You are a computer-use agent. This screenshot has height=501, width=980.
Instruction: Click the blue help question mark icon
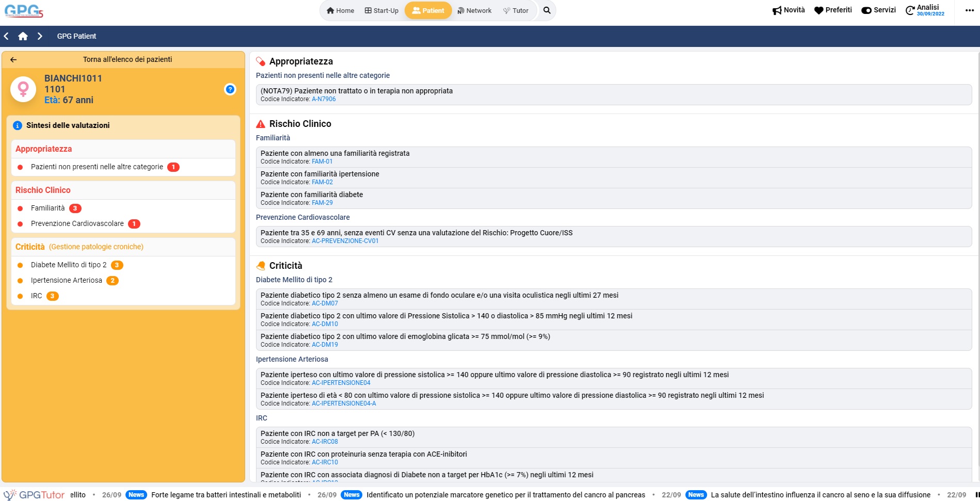[230, 89]
